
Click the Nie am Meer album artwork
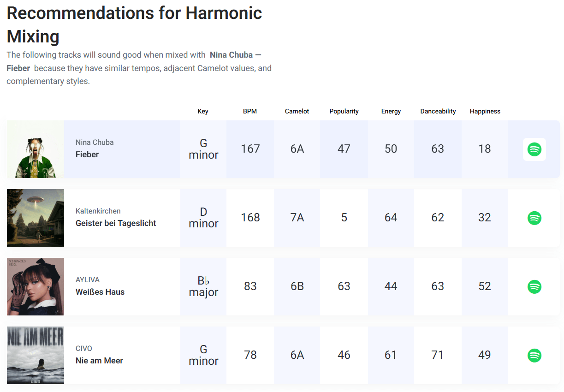click(x=35, y=355)
